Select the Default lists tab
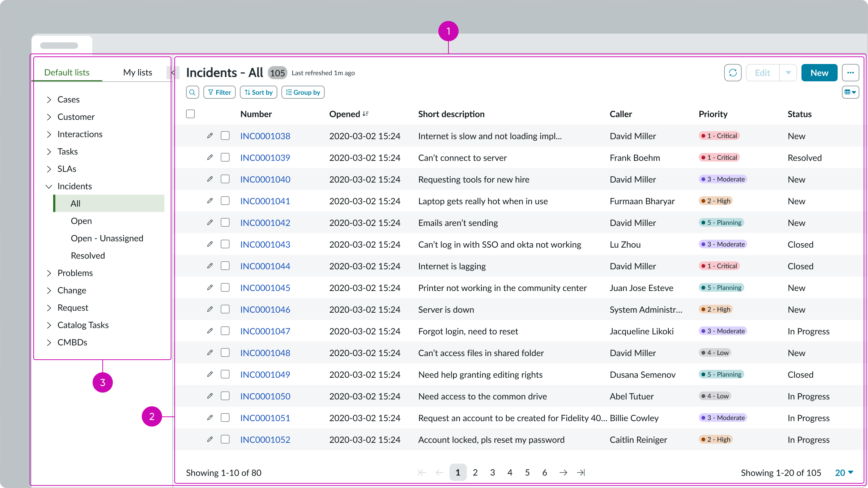Image resolution: width=868 pixels, height=488 pixels. [x=67, y=72]
